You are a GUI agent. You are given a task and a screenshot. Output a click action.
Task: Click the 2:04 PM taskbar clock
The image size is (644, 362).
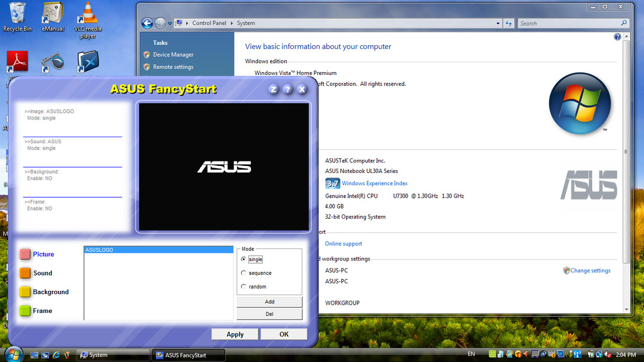tap(626, 355)
